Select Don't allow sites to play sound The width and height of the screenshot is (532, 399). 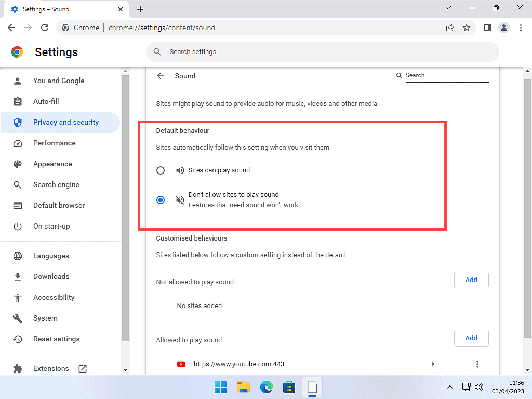coord(161,200)
